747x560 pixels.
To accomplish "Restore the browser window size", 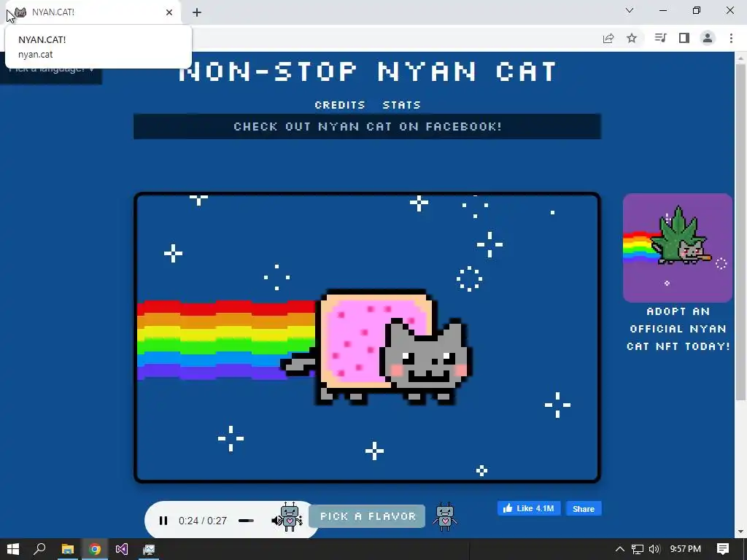I will tap(697, 10).
